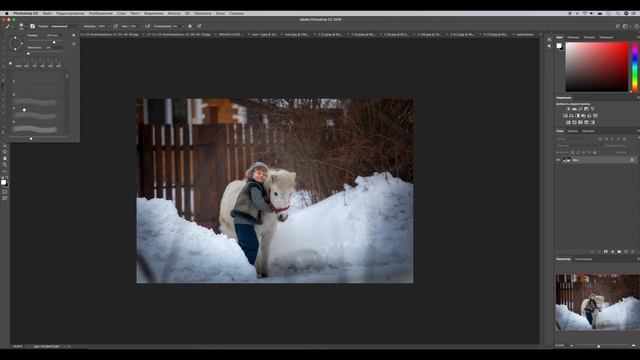Toggle pressure for opacity icon
The width and height of the screenshot is (640, 360).
(x=115, y=26)
